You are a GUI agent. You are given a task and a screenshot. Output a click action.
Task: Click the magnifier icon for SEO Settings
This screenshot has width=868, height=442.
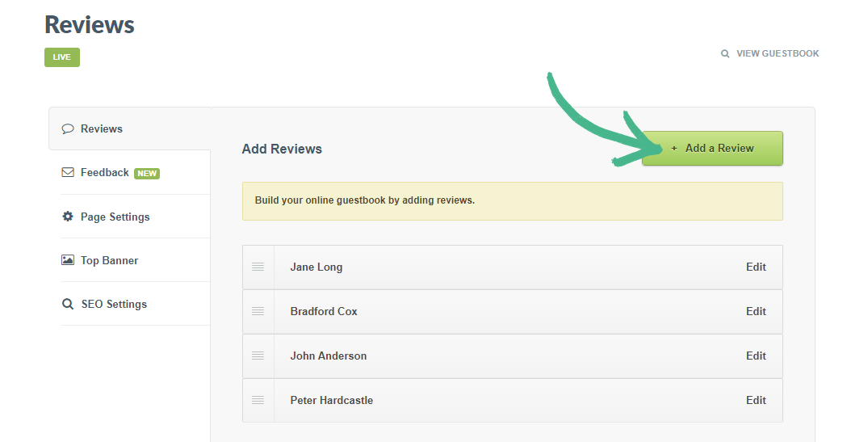click(68, 305)
